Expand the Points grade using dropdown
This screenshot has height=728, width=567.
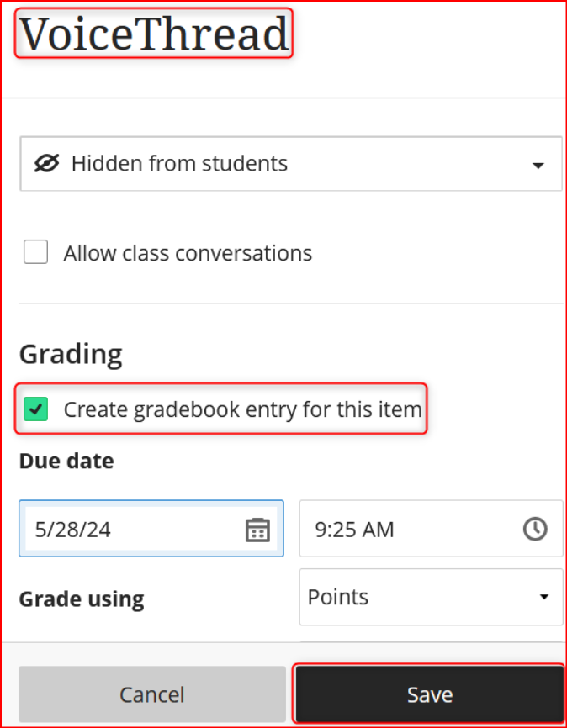pos(431,597)
